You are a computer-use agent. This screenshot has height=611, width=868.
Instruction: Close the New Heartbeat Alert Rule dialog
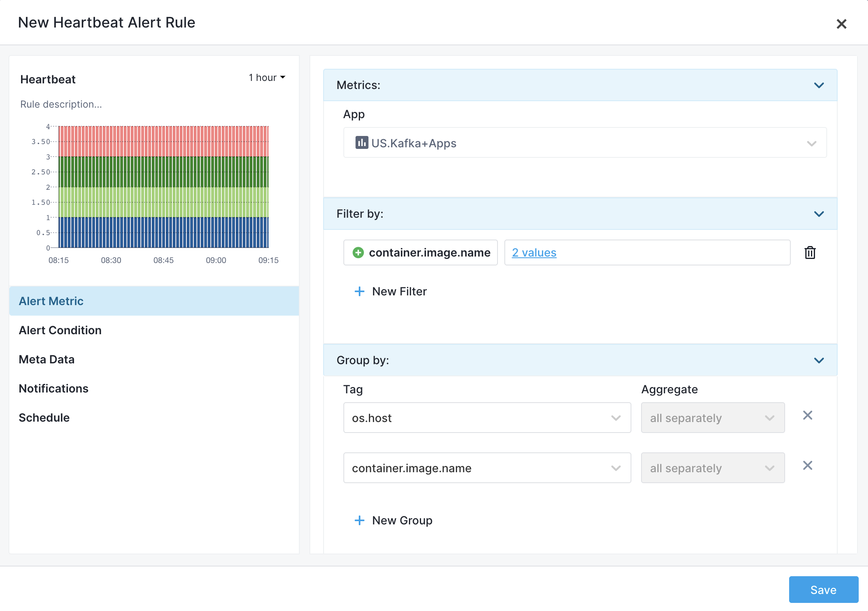[841, 24]
